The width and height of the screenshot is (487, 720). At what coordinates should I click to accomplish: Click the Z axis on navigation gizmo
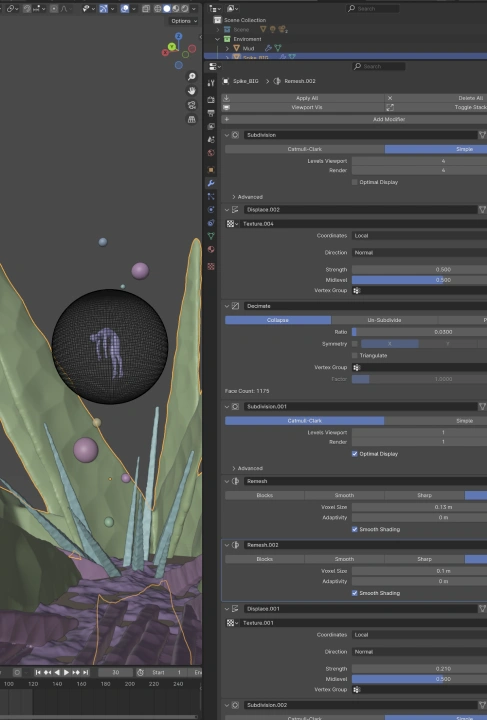point(179,36)
